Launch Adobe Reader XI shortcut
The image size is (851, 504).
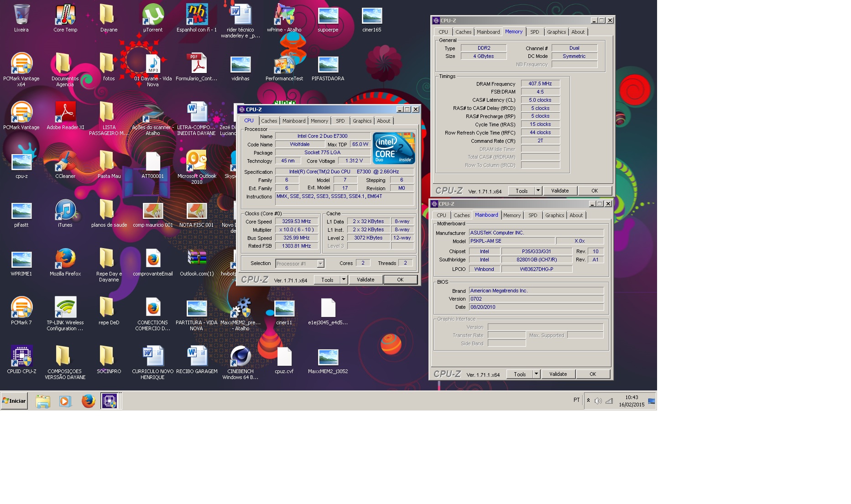[x=65, y=116]
